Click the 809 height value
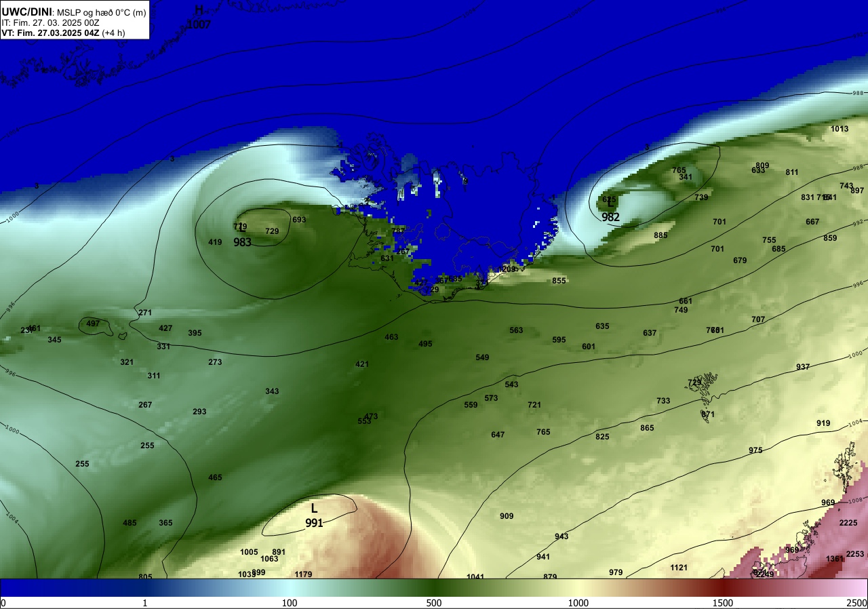The width and height of the screenshot is (868, 609). click(x=762, y=165)
